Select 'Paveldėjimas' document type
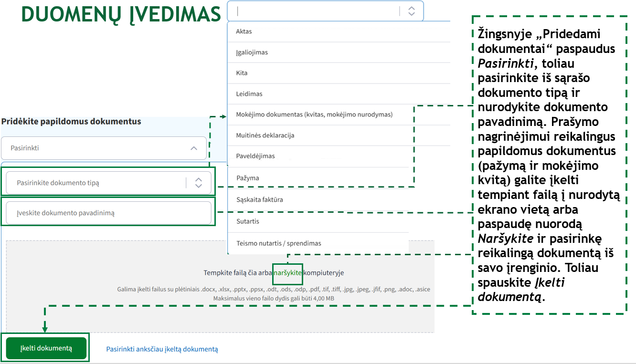Viewport: 636px width, 364px height. point(255,156)
